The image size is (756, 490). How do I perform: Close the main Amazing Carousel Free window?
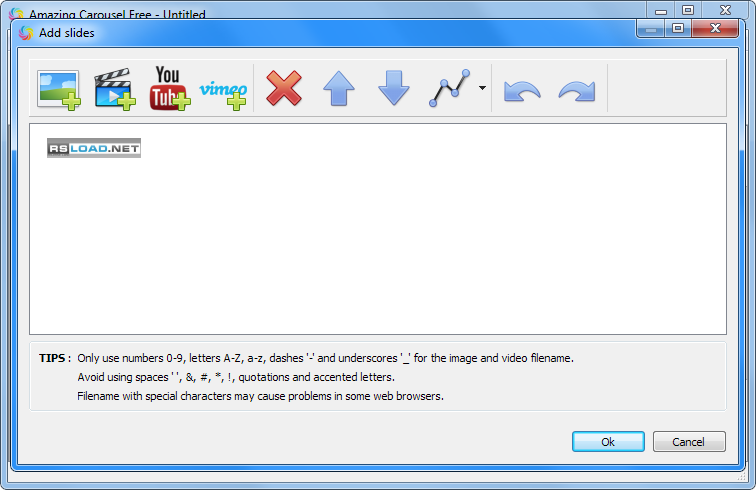click(726, 10)
